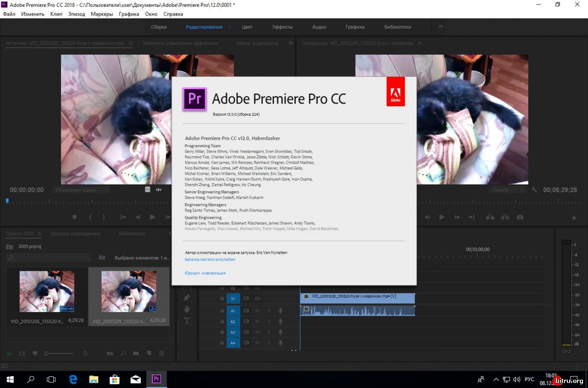Play the sequence in Program monitor
This screenshot has height=388, width=588.
click(x=442, y=217)
